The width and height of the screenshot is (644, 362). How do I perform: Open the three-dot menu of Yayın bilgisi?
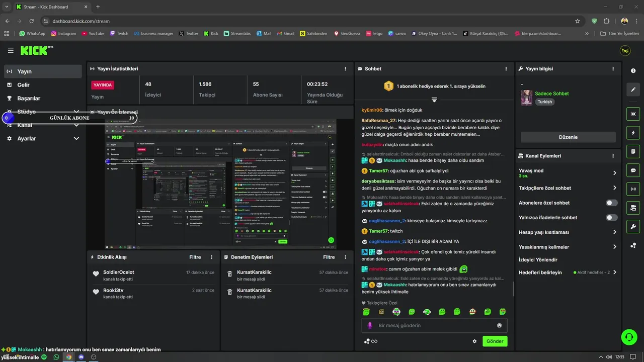click(613, 69)
